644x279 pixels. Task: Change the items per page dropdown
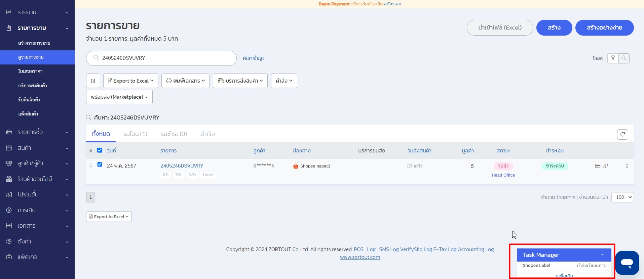622,197
